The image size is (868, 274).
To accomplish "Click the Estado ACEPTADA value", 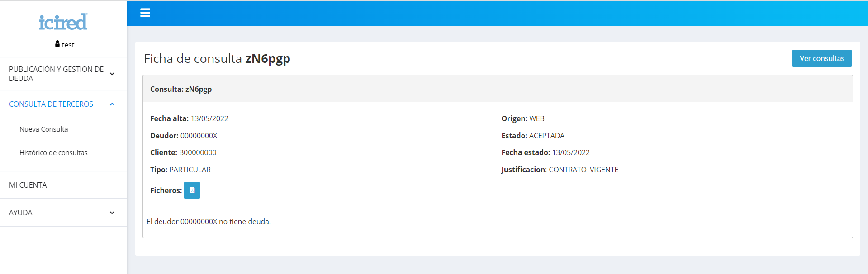I will [x=547, y=136].
